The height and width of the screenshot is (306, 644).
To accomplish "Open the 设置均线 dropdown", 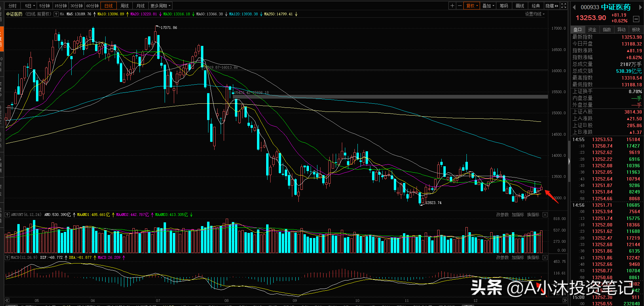I will (x=535, y=14).
